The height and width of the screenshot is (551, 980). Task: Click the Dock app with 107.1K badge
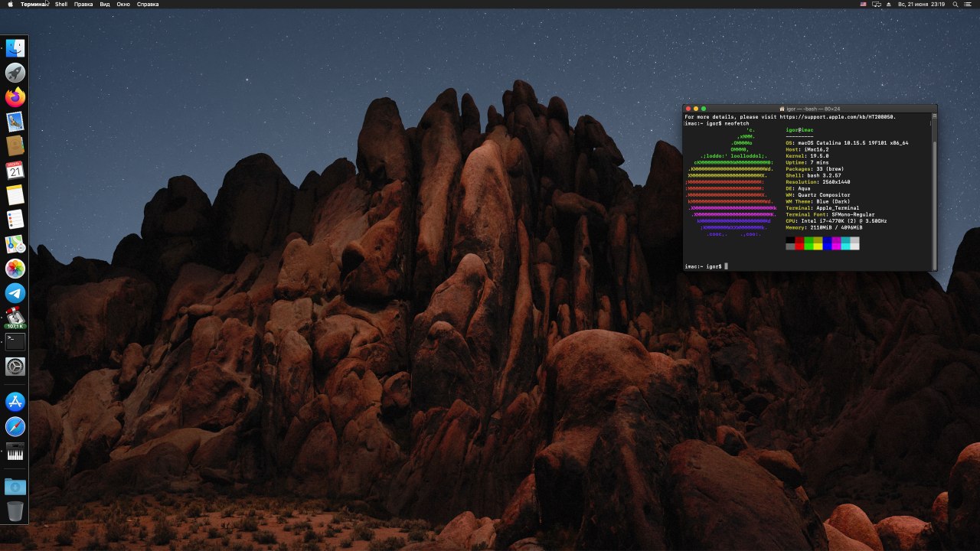coord(15,318)
